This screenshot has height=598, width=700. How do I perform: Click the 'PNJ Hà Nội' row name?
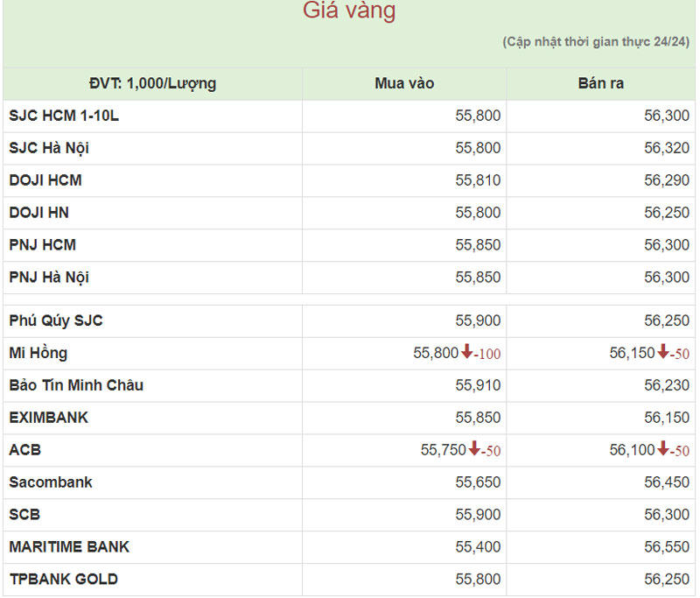coord(49,278)
